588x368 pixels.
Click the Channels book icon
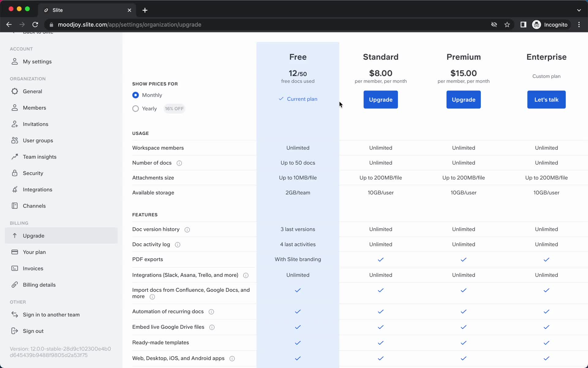click(15, 206)
